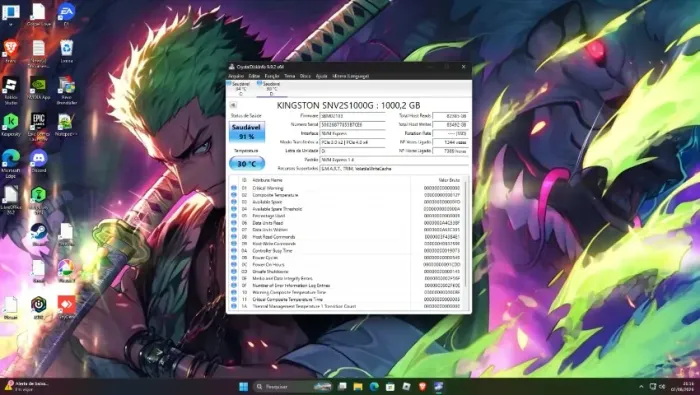Screen dimensions: 700x395
Task: Click the Firmware value field
Action: (x=352, y=116)
